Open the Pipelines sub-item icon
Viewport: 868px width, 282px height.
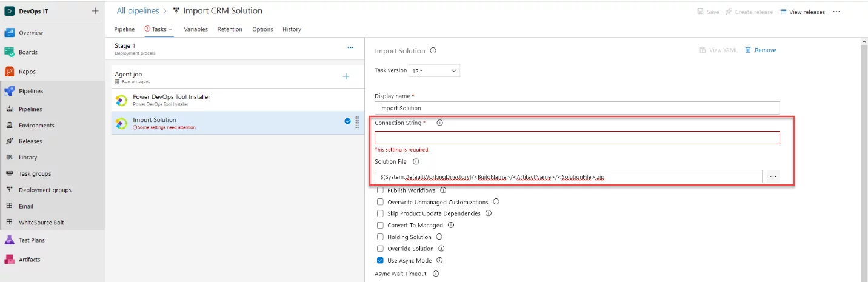[9, 109]
